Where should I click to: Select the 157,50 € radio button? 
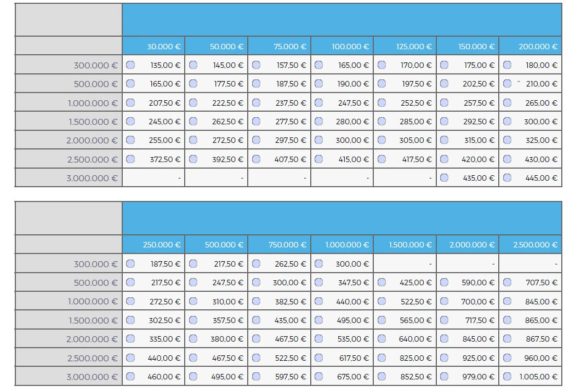(256, 65)
